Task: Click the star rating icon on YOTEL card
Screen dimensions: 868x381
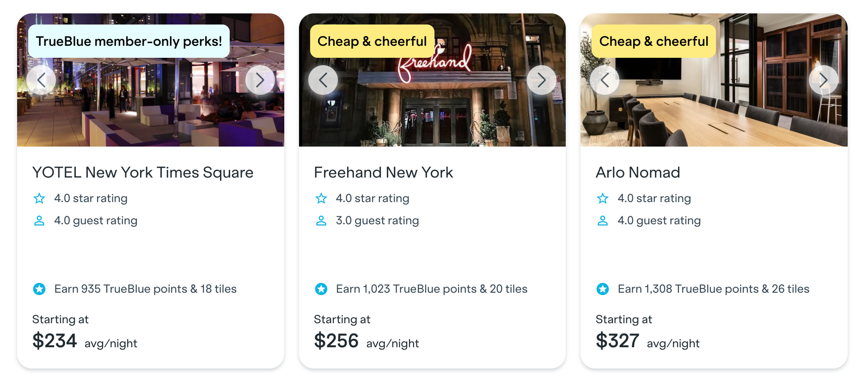Action: click(x=40, y=198)
